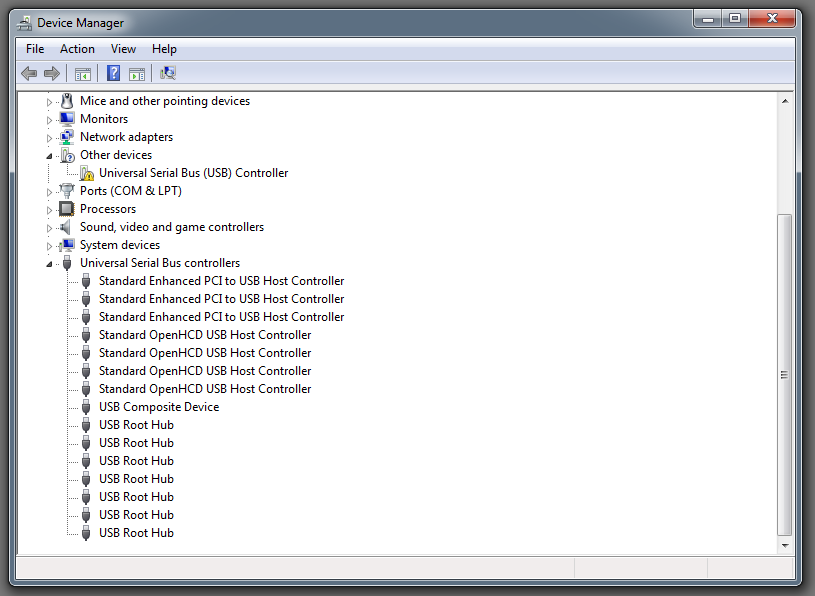Select the USB Composite Device entry
This screenshot has height=596, width=815.
coord(159,407)
